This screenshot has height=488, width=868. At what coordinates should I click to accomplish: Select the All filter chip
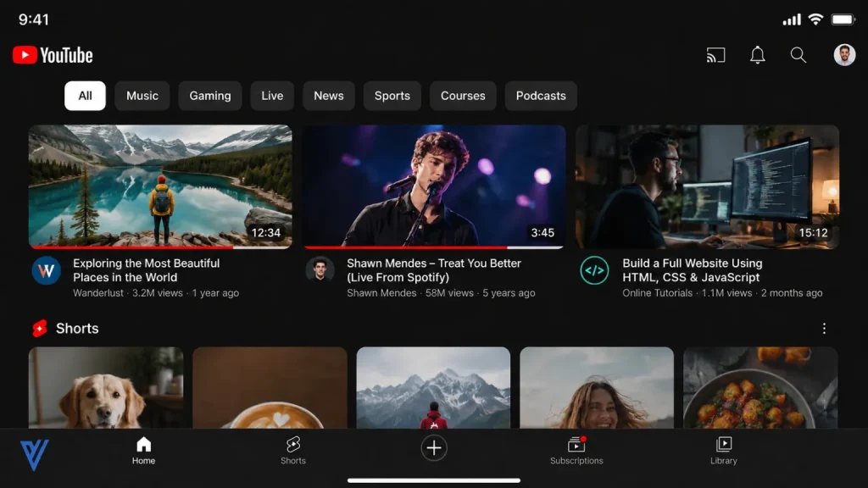click(x=85, y=96)
